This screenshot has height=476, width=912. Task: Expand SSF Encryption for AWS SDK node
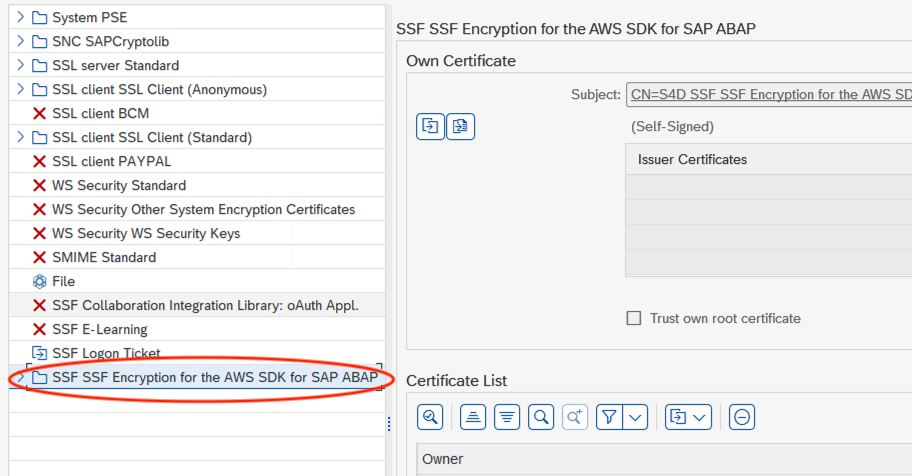click(x=20, y=377)
